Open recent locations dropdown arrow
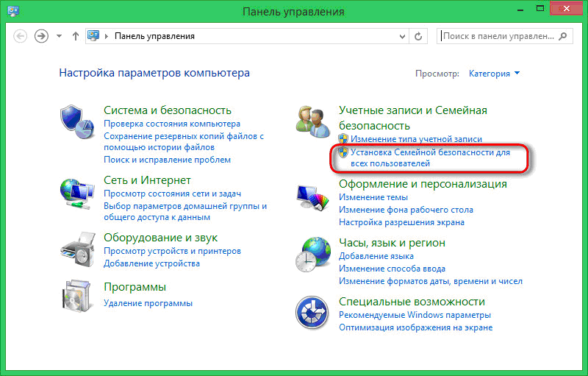588x376 pixels. tap(59, 36)
